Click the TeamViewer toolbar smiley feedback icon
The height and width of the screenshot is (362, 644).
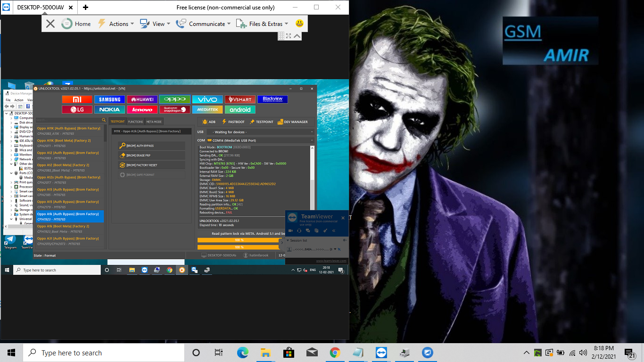click(299, 24)
